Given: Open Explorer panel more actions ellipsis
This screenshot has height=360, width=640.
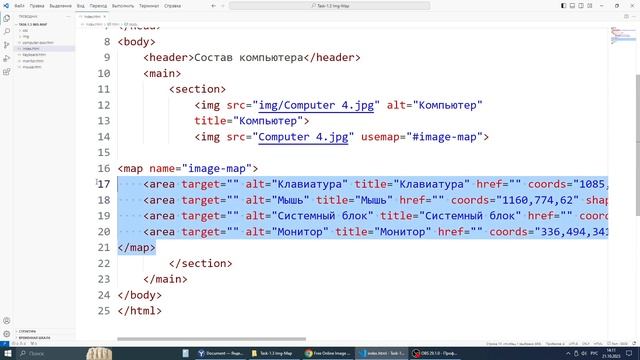Looking at the screenshot, I should 68,16.
